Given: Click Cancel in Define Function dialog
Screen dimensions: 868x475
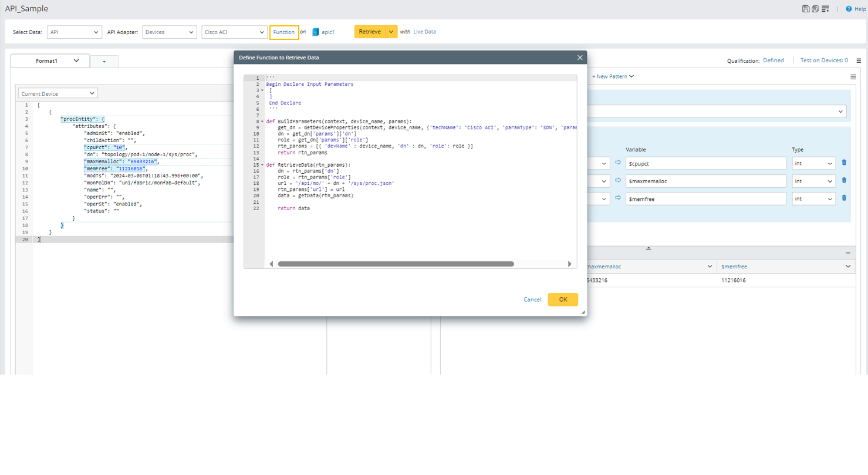Looking at the screenshot, I should pos(532,299).
